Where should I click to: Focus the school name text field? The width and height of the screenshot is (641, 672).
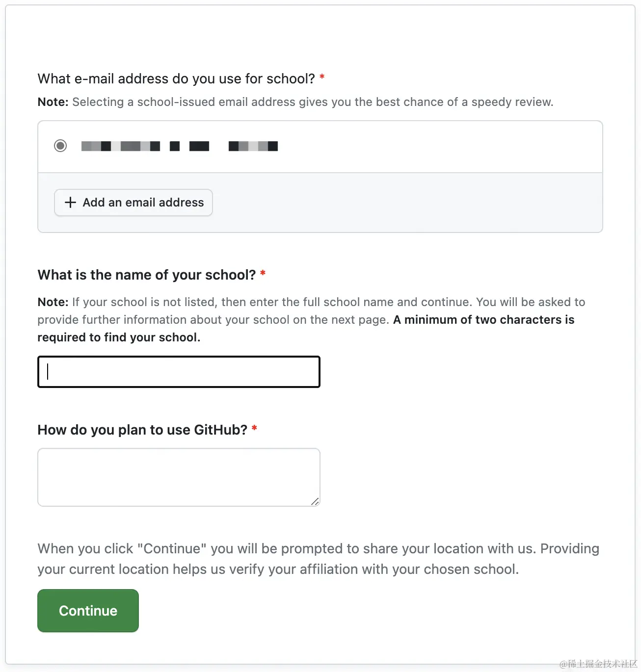(x=179, y=372)
